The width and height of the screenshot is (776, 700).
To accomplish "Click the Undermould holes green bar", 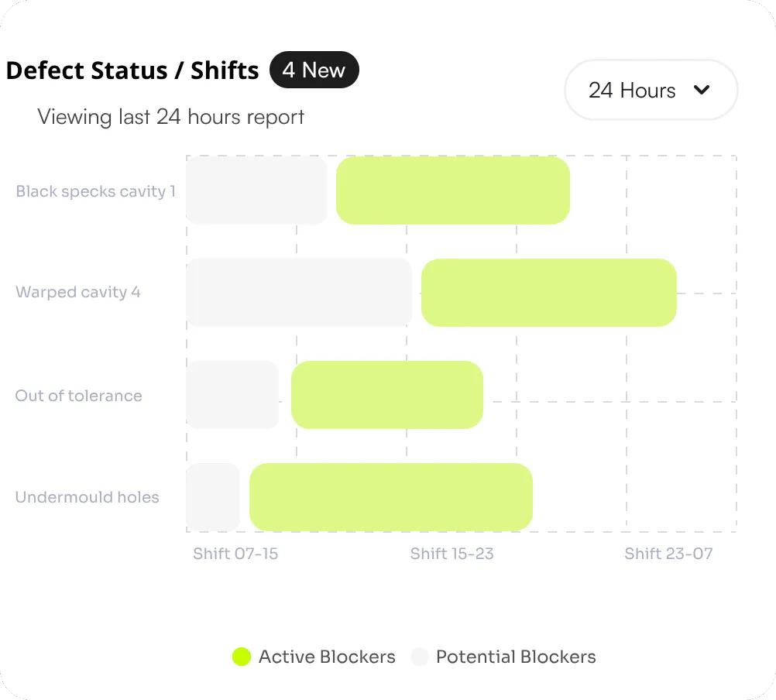I will coord(390,497).
